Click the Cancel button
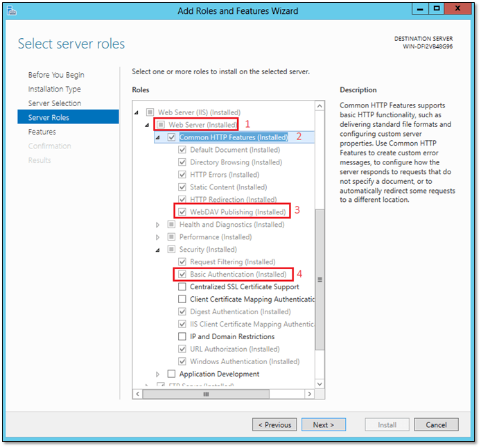 coord(436,424)
